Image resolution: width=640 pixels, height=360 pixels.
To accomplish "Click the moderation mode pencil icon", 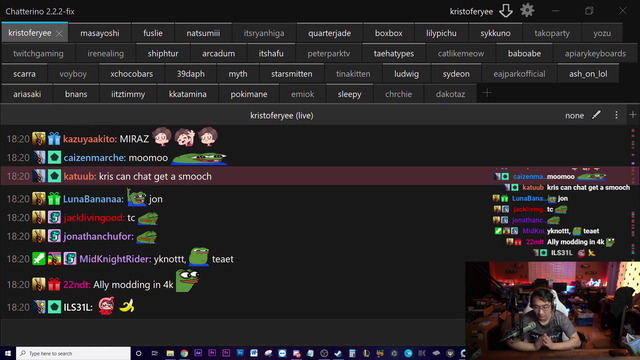I will pos(596,115).
